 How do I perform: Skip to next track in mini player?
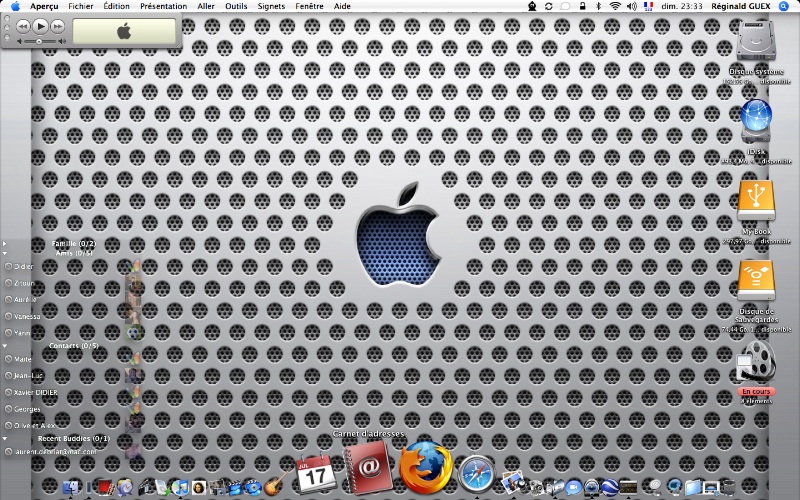pyautogui.click(x=58, y=26)
